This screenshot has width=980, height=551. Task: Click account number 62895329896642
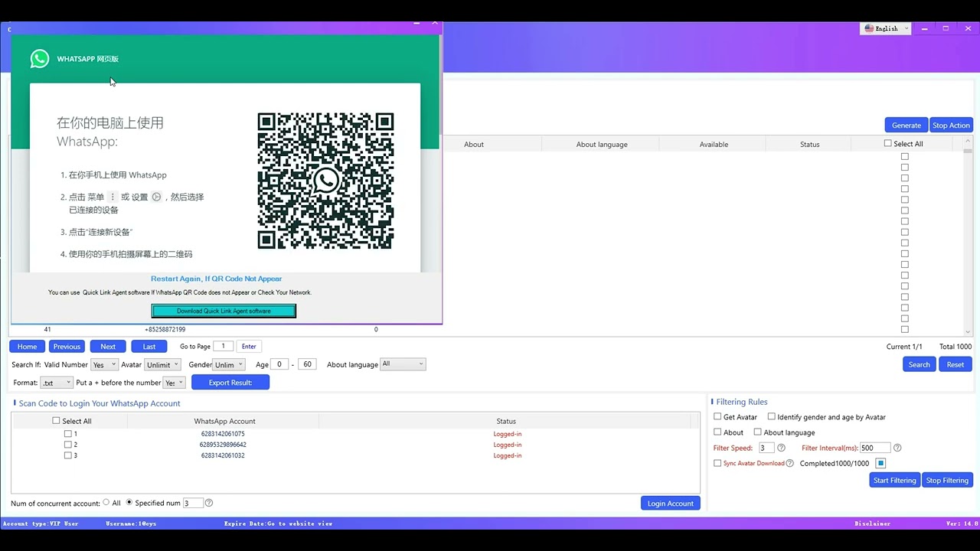(x=223, y=445)
